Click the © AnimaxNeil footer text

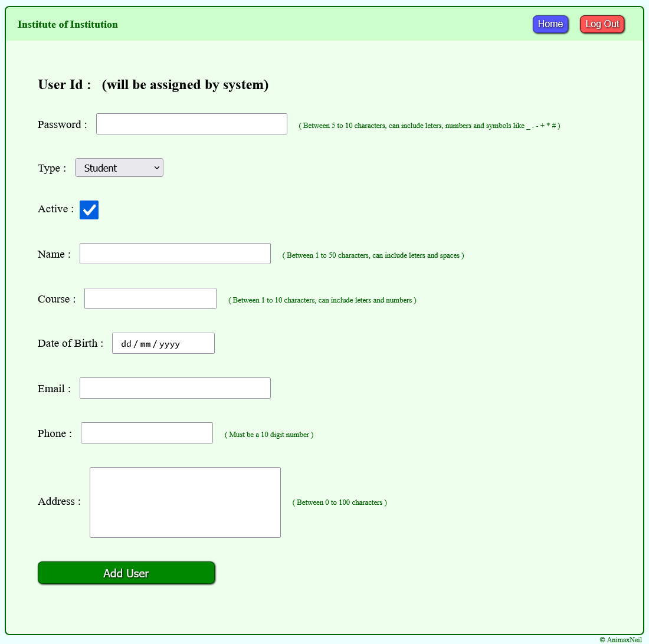(621, 639)
